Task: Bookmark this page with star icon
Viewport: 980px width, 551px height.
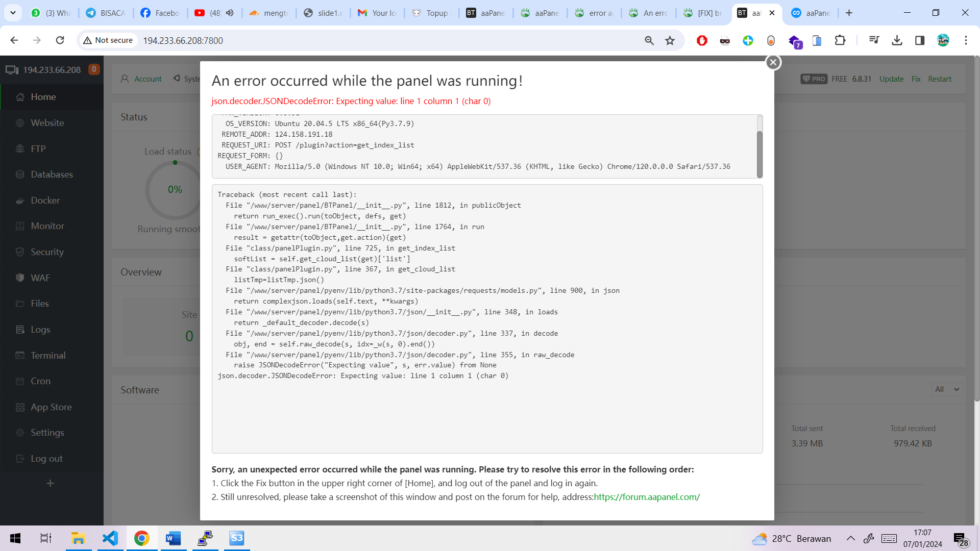Action: (670, 40)
